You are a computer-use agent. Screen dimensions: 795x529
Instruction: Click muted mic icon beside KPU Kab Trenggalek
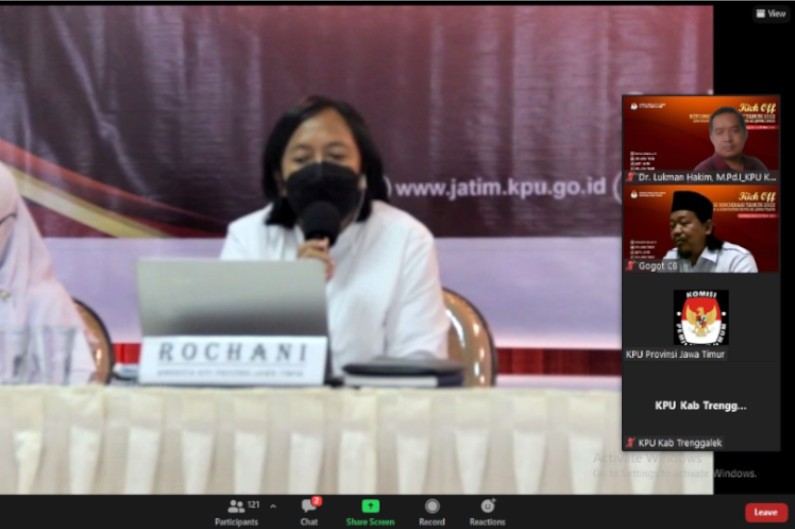click(630, 443)
